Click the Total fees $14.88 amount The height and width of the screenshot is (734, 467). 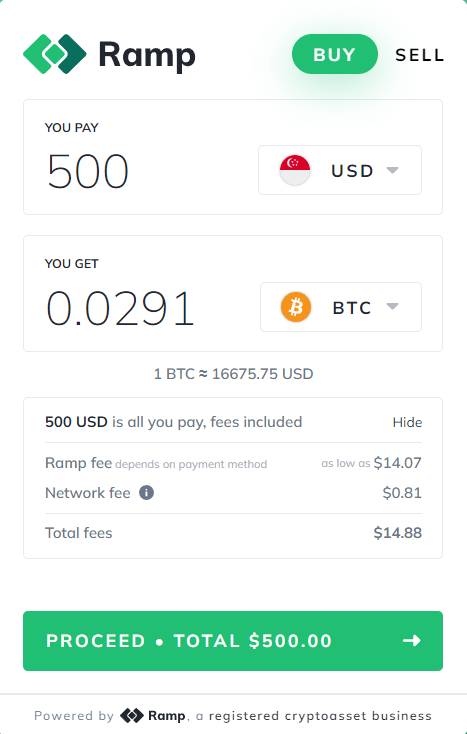point(397,533)
